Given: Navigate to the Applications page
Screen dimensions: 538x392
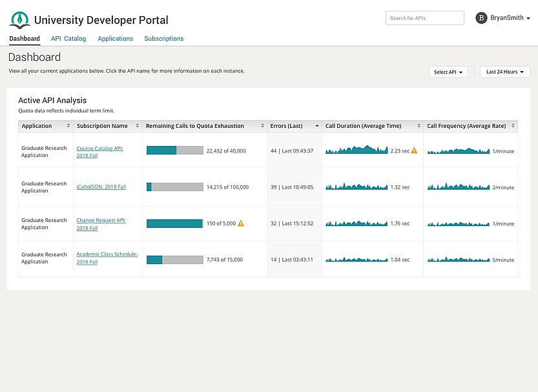Looking at the screenshot, I should coord(115,39).
